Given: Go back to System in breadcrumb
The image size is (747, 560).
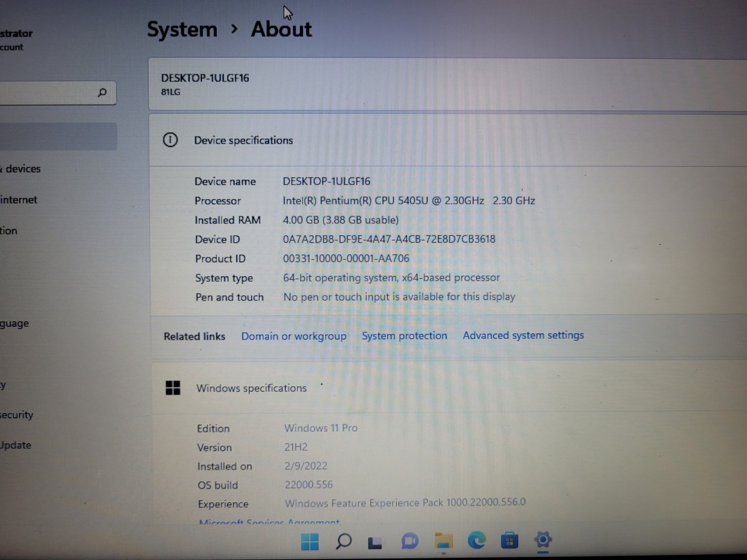Looking at the screenshot, I should [x=182, y=29].
